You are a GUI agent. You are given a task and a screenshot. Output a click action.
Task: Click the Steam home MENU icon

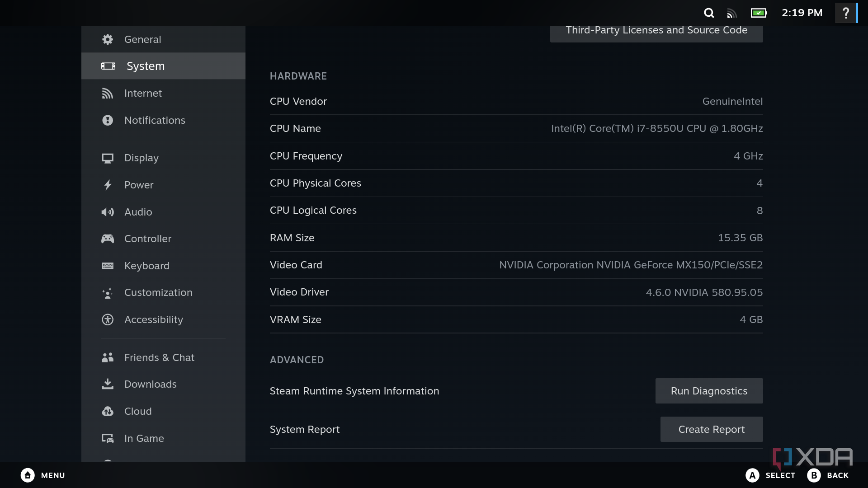pos(28,475)
